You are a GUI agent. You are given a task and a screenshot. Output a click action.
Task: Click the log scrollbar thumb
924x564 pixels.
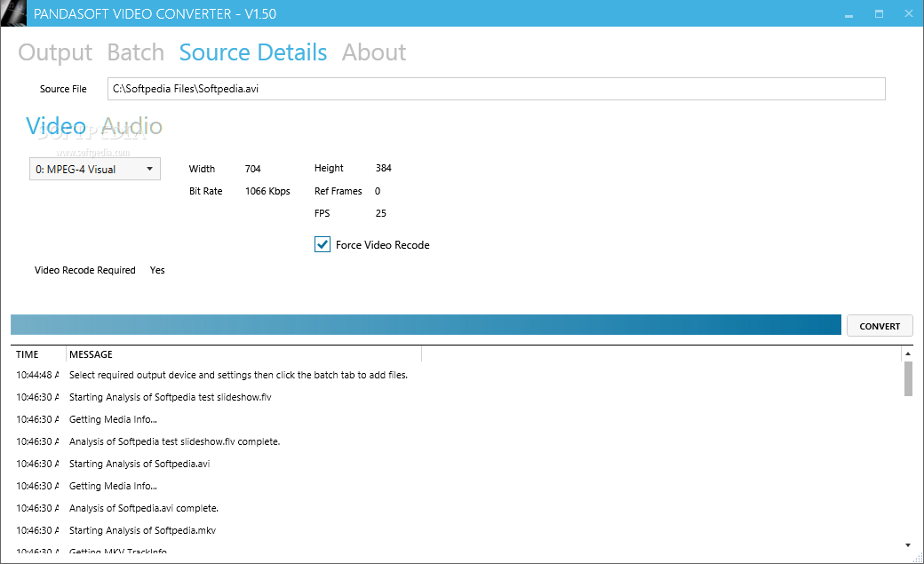(x=908, y=379)
